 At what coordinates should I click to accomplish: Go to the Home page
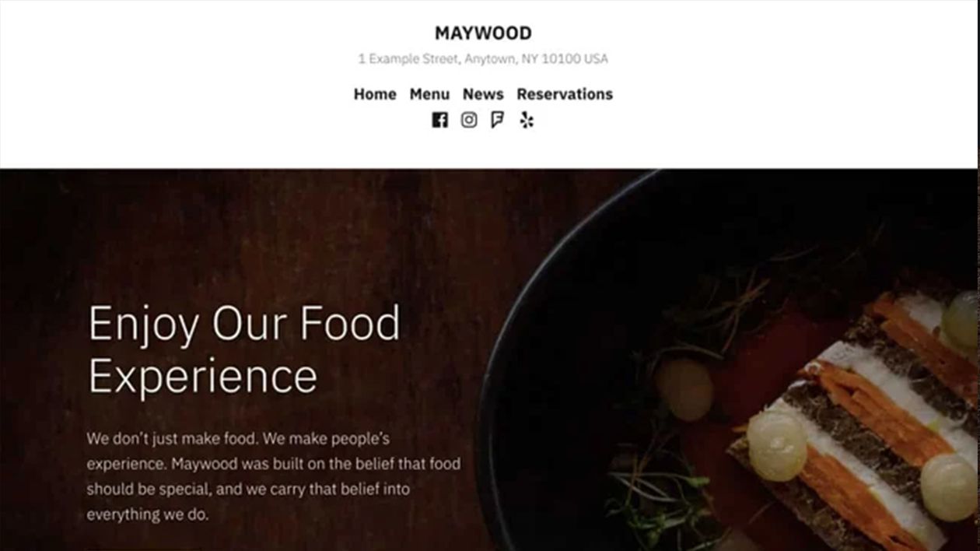pyautogui.click(x=375, y=94)
